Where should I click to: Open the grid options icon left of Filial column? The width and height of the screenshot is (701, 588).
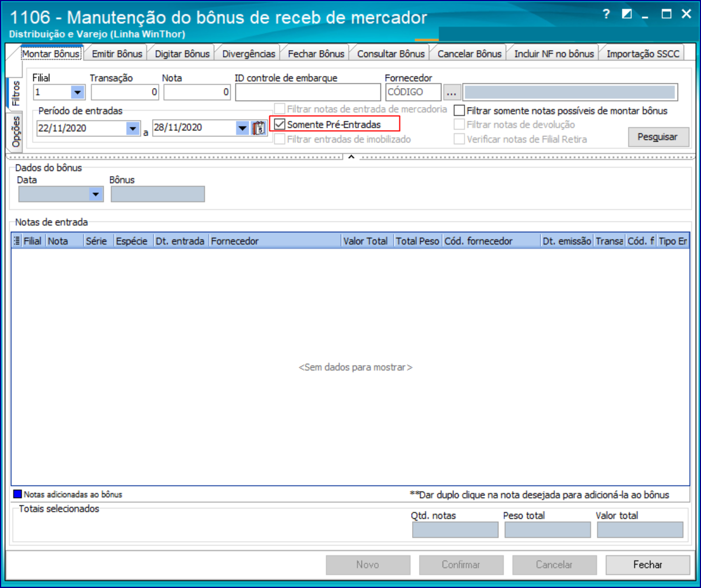coord(17,241)
